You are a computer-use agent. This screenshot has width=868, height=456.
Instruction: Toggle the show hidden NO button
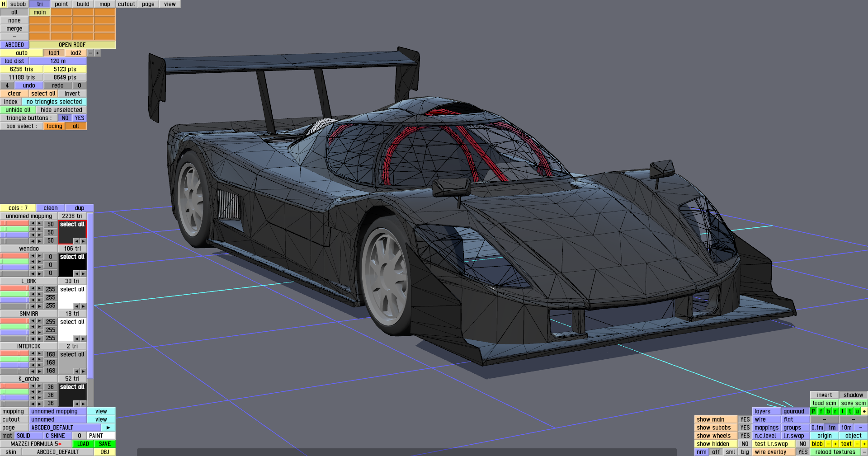(745, 444)
